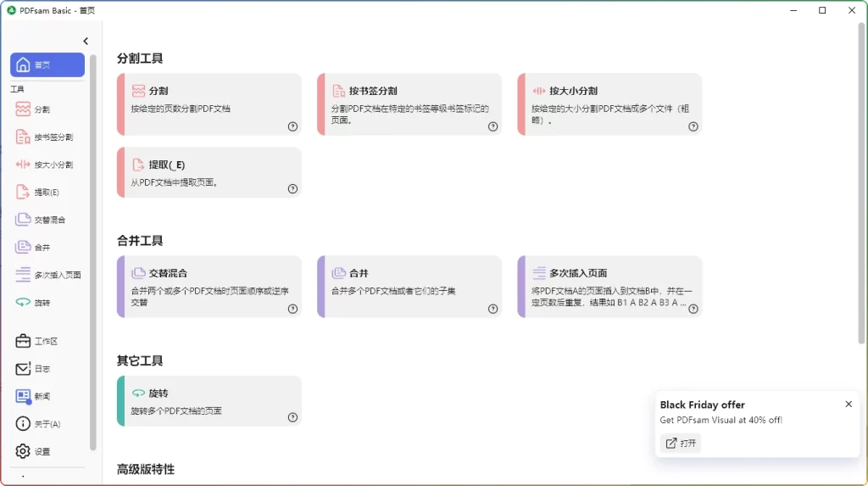
Task: Select the 首页 home item in sidebar
Action: click(47, 64)
